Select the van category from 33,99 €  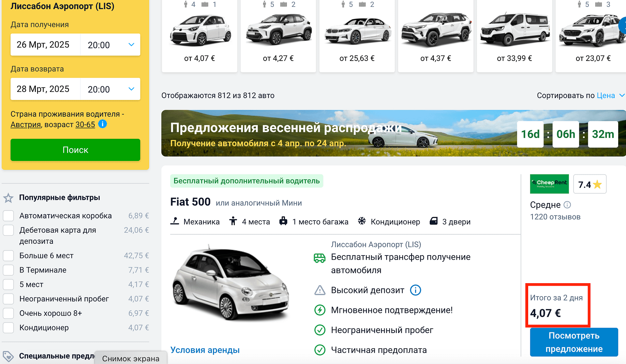(x=514, y=36)
